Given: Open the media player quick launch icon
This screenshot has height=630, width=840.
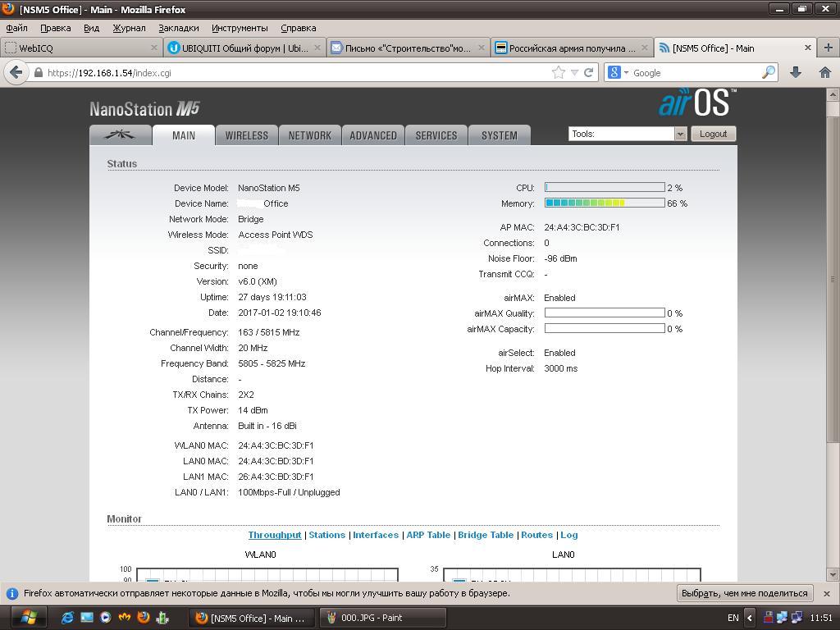Looking at the screenshot, I should click(106, 617).
